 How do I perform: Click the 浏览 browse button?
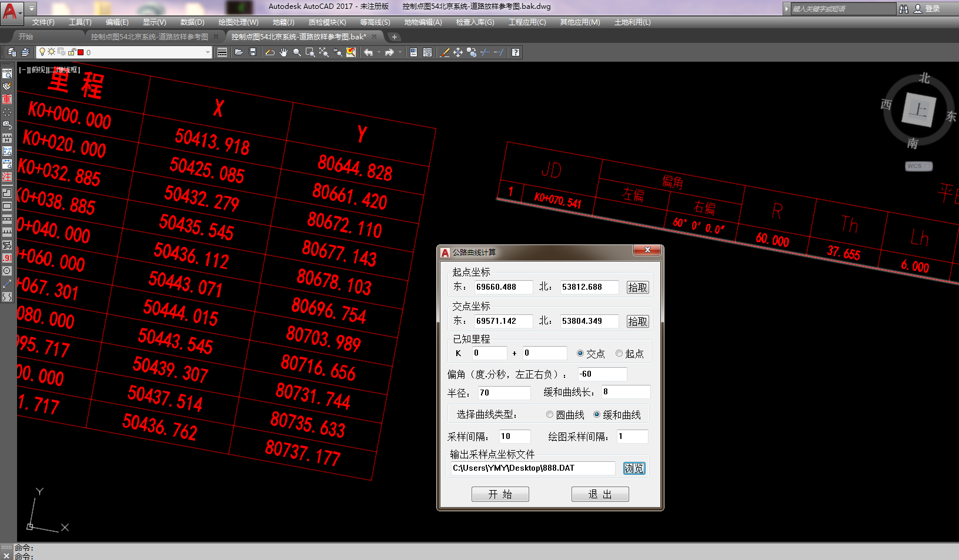634,468
